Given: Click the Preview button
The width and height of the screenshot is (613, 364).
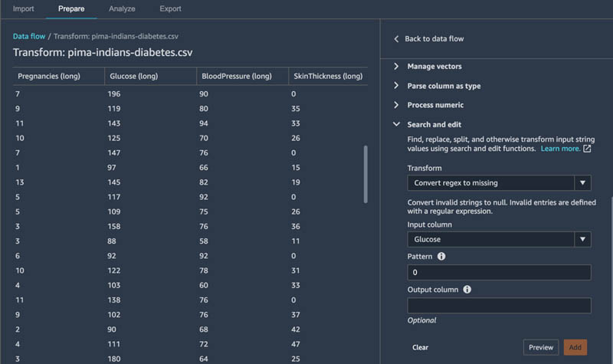Looking at the screenshot, I should (x=541, y=347).
